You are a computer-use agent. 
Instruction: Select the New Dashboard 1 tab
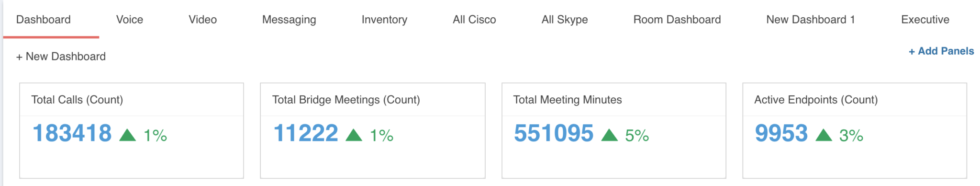pyautogui.click(x=811, y=20)
